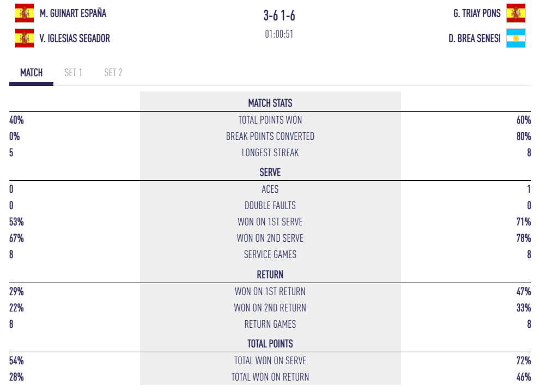The image size is (541, 392).
Task: Click the Longest Streak stat label
Action: [x=270, y=152]
